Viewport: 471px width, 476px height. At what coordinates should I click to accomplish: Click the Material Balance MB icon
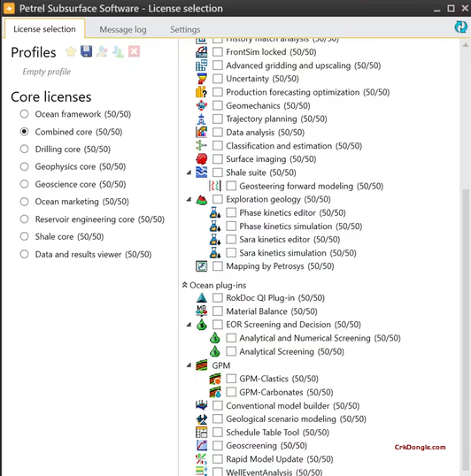201,311
